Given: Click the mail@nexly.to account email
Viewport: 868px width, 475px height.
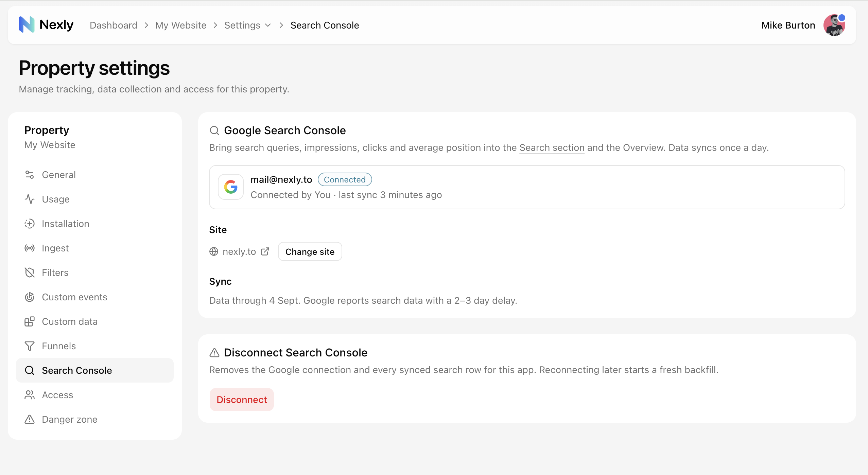Looking at the screenshot, I should [x=281, y=179].
